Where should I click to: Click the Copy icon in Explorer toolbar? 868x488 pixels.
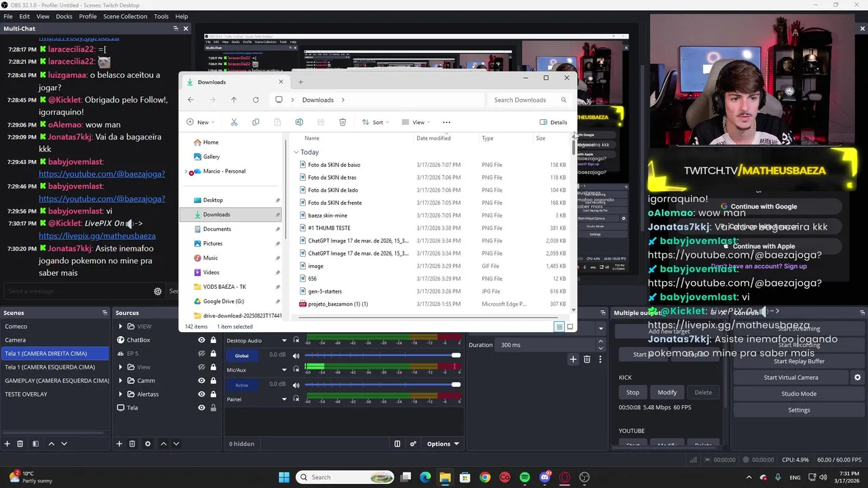256,122
